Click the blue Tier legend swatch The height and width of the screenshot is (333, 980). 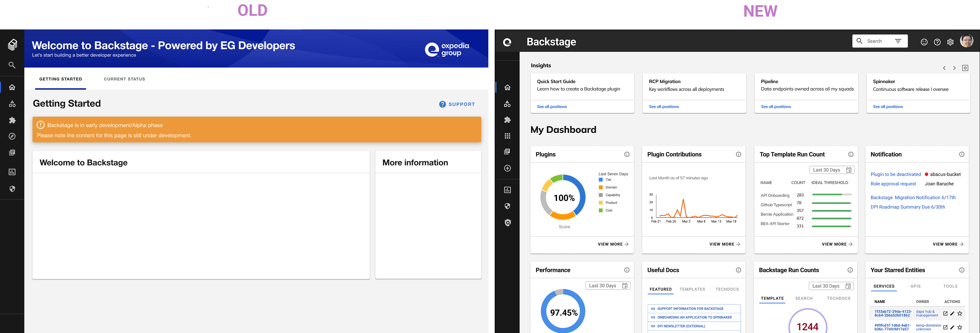(601, 180)
